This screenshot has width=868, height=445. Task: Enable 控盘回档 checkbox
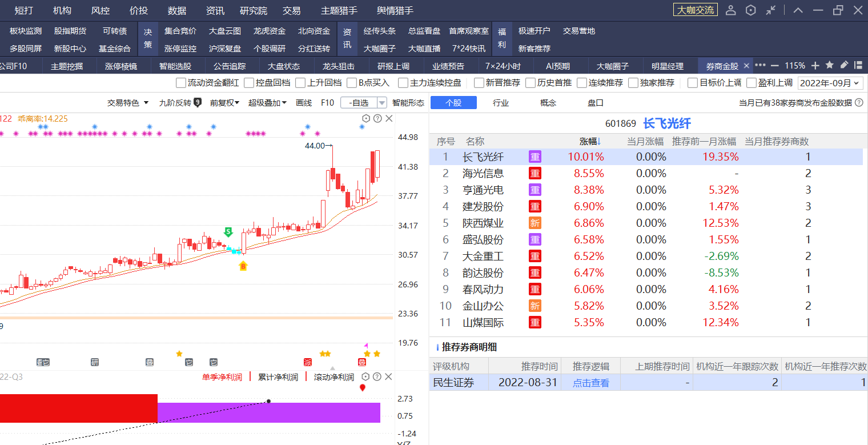pos(249,83)
